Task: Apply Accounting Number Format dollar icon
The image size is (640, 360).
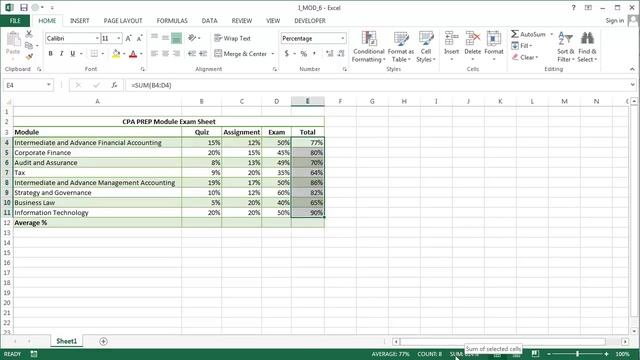Action: pyautogui.click(x=287, y=53)
